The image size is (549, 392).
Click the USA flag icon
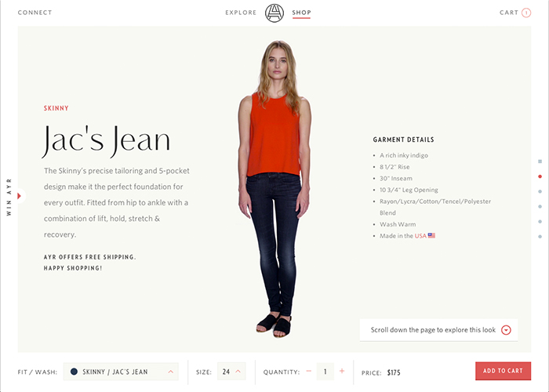click(431, 235)
